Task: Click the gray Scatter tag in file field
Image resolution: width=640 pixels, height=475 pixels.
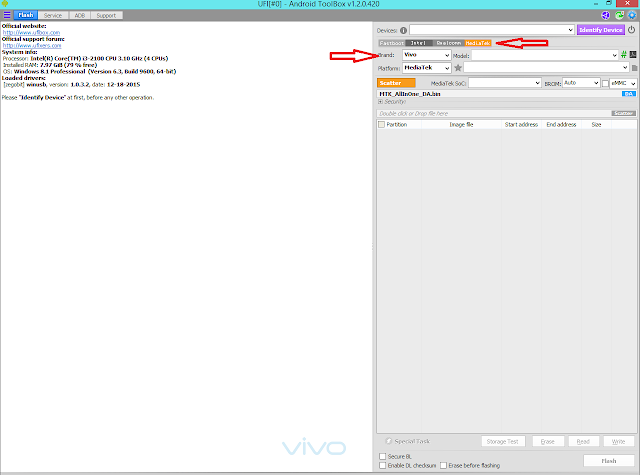Action: click(x=623, y=113)
